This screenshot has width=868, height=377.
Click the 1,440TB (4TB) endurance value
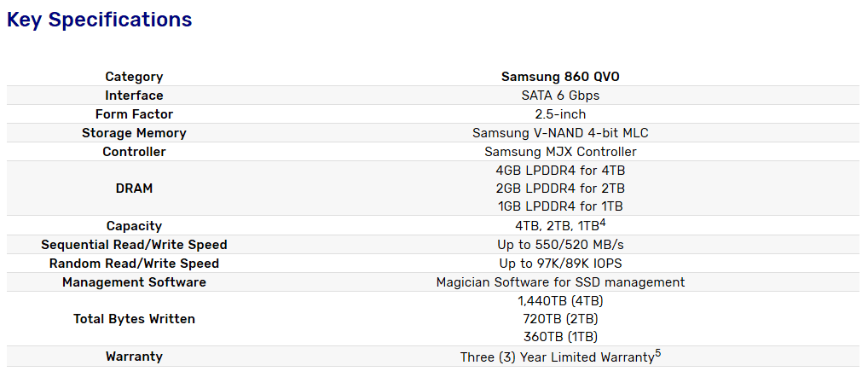(x=560, y=301)
